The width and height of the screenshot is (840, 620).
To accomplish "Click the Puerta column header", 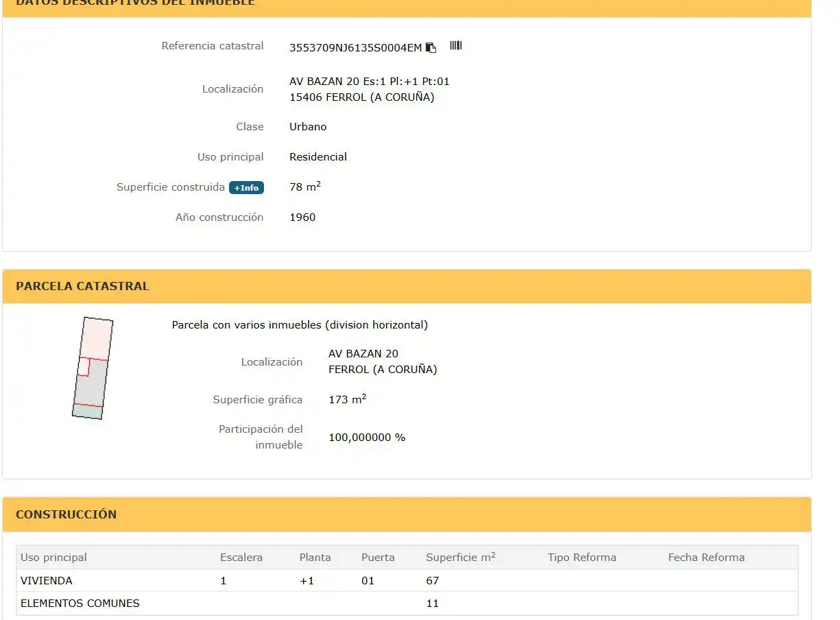I will [379, 558].
